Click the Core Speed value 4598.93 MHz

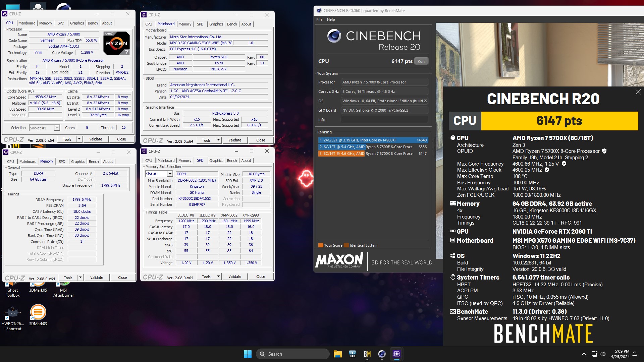pos(46,97)
